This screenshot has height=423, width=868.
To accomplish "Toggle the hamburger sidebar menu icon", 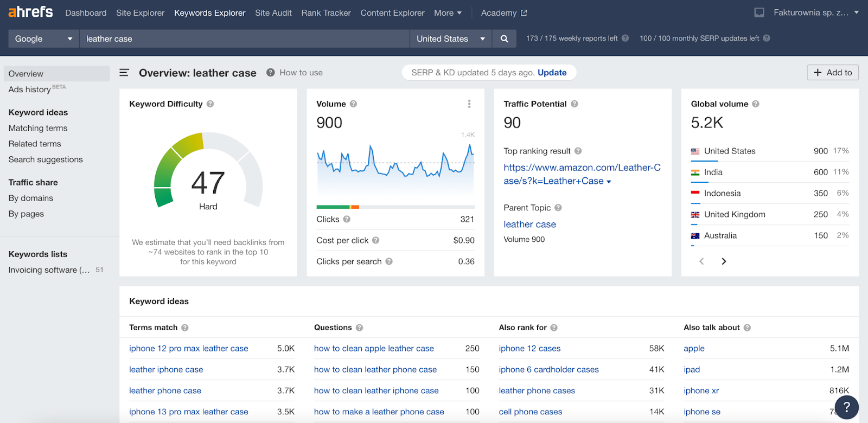I will click(124, 73).
